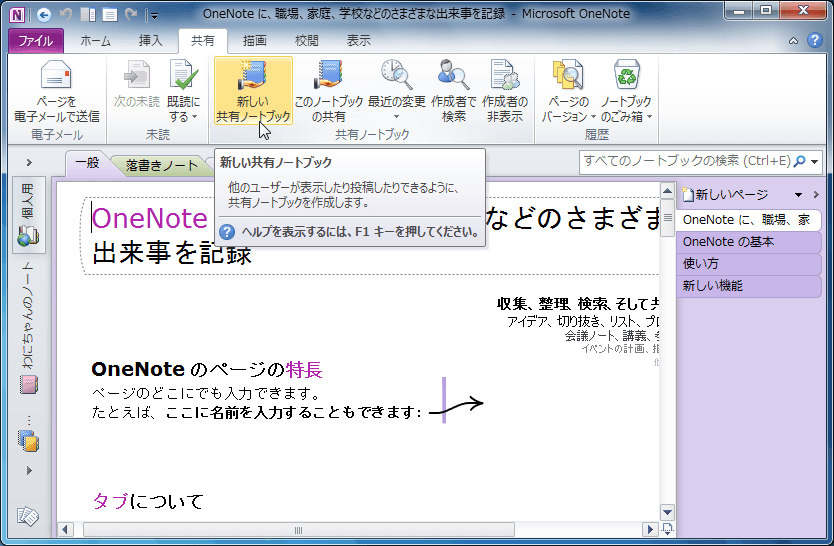
Task: Switch to ホーム ribbon tab
Action: [x=96, y=41]
